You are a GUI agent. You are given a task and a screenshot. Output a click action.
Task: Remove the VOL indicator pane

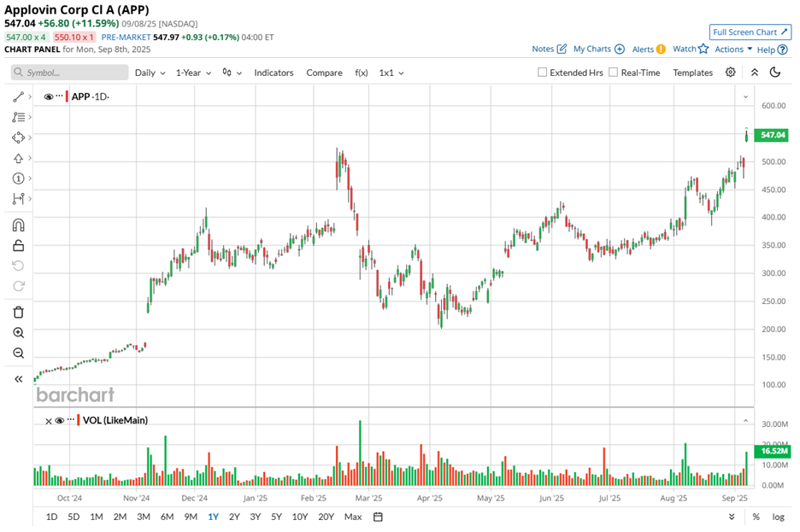coord(49,422)
